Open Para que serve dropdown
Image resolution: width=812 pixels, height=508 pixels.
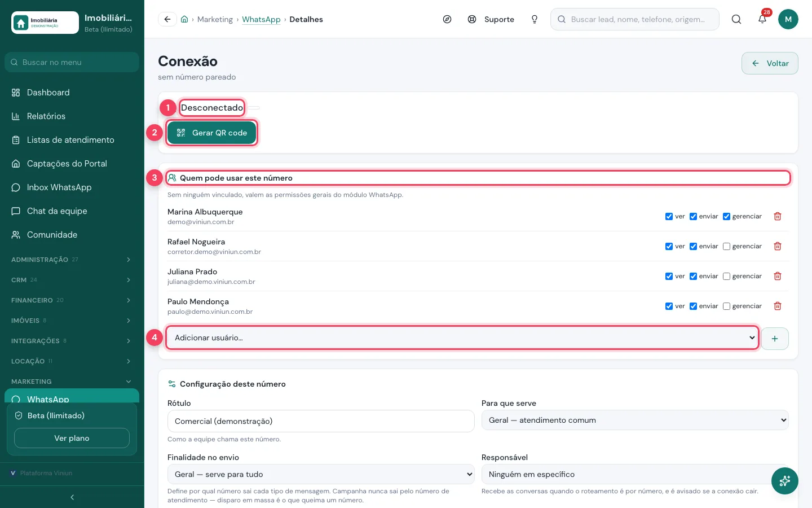[635, 420]
